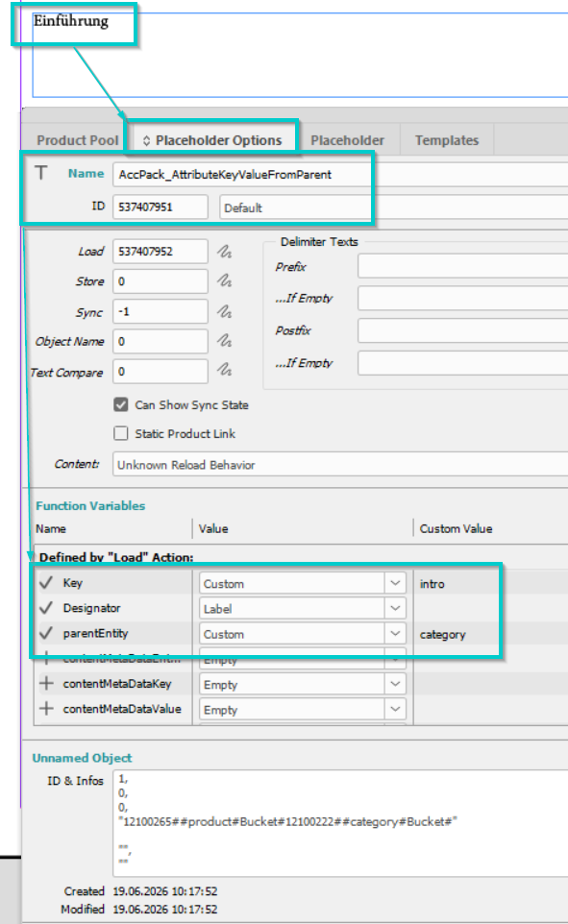Click the Prefix delimiter text field
This screenshot has width=568, height=924.
(462, 266)
